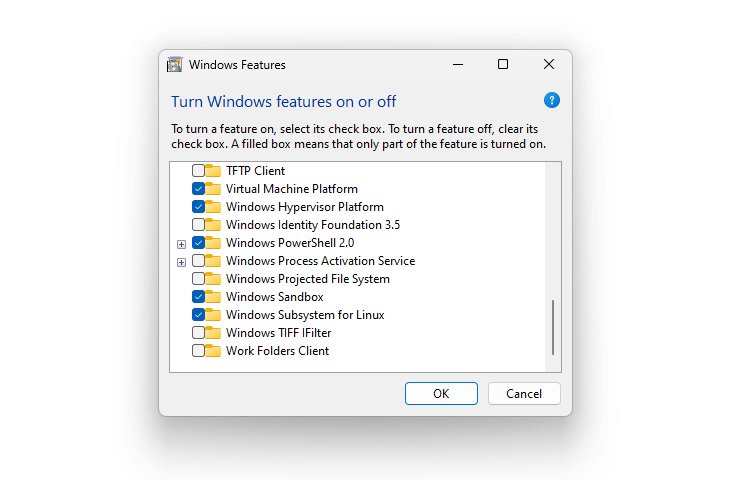Screen dimensions: 733x480
Task: Click the TFTP Client folder icon
Action: tap(213, 171)
